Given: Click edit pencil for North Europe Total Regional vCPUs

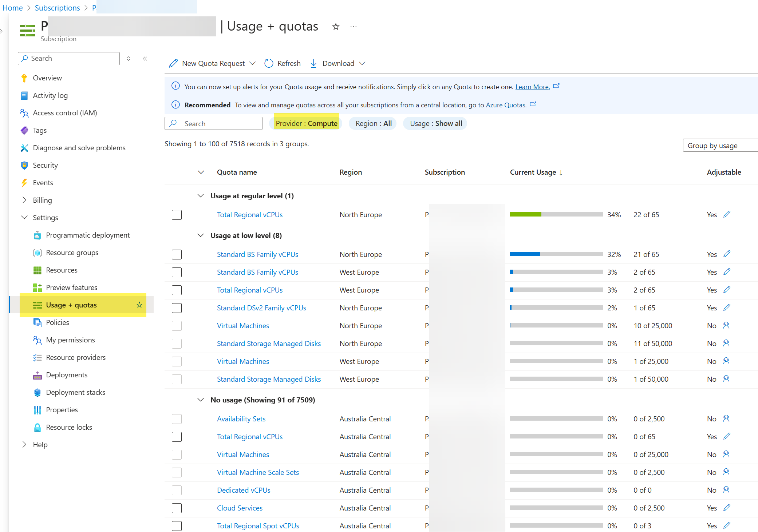Looking at the screenshot, I should (727, 214).
